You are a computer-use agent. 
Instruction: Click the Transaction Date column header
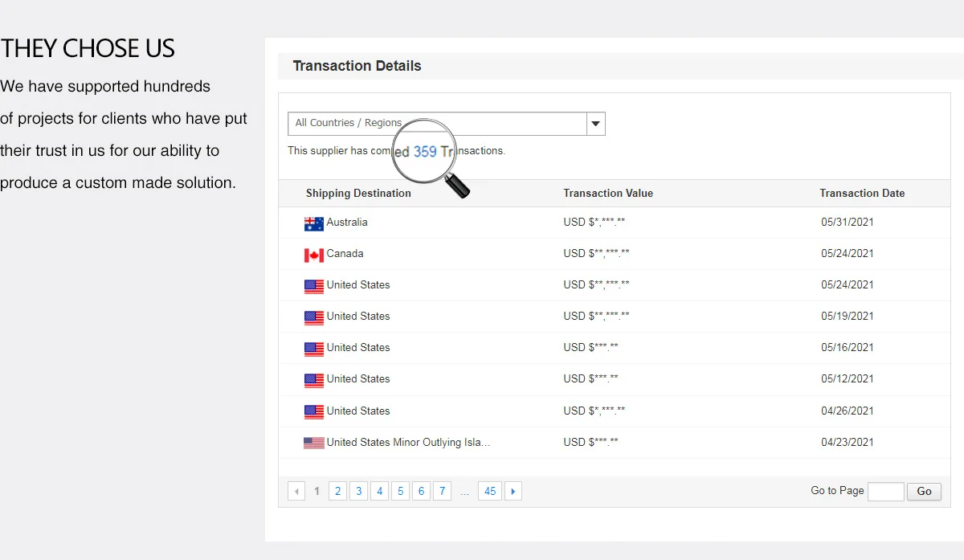tap(862, 193)
